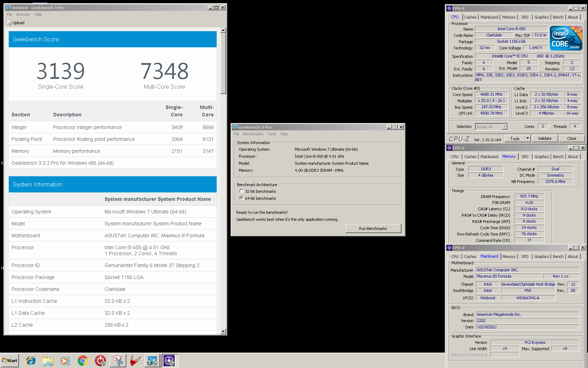Click the Core Speed field 4688.31 MHz
The image size is (588, 368).
pyautogui.click(x=491, y=94)
